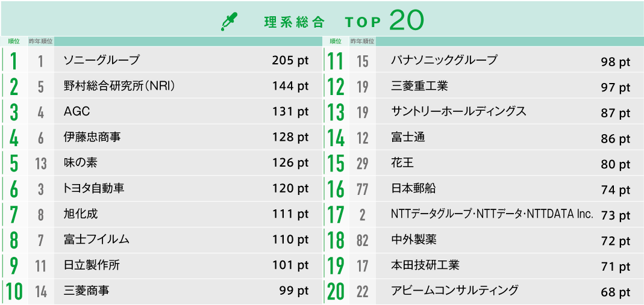Click 野村総合研究所(NRI) company name
The image size is (644, 305).
[x=119, y=86]
